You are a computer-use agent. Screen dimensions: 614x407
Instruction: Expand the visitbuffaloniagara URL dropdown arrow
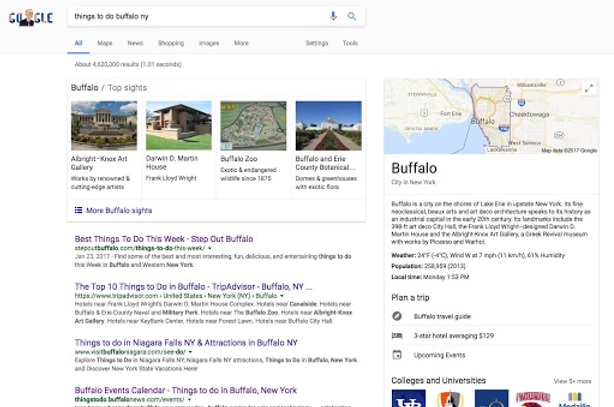click(190, 352)
